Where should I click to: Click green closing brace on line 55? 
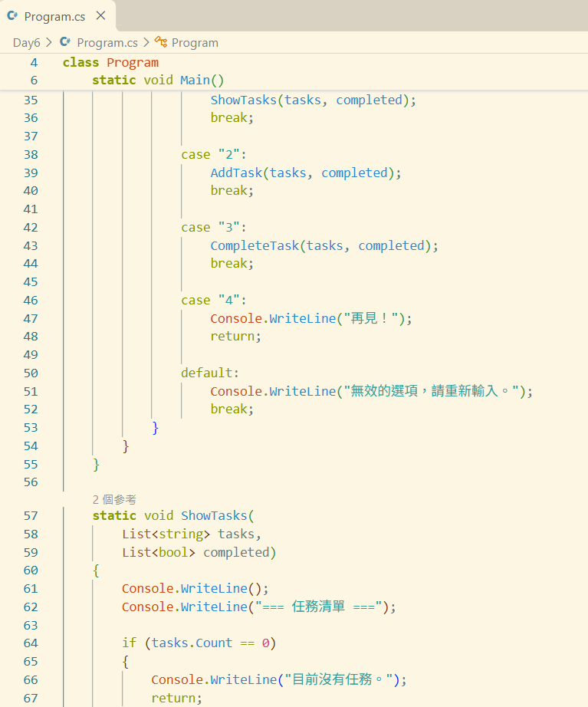point(96,465)
